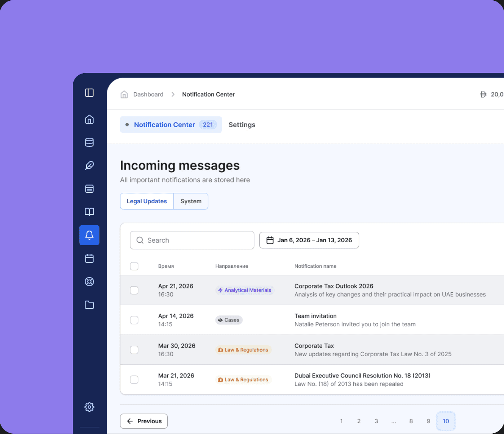Open the Jan 6 – Jan 13, 2026 date picker
Image resolution: width=504 pixels, height=434 pixels.
point(309,240)
